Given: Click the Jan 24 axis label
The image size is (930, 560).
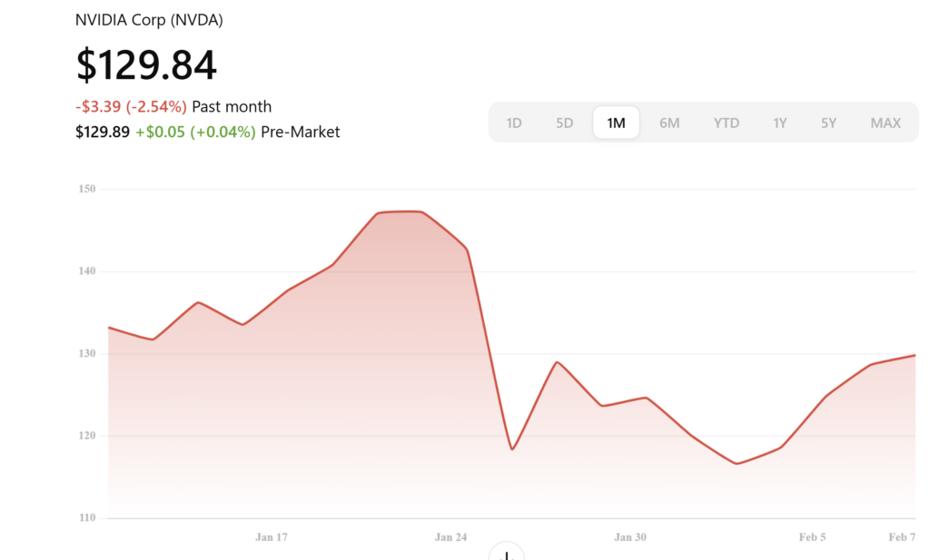Looking at the screenshot, I should (x=450, y=537).
